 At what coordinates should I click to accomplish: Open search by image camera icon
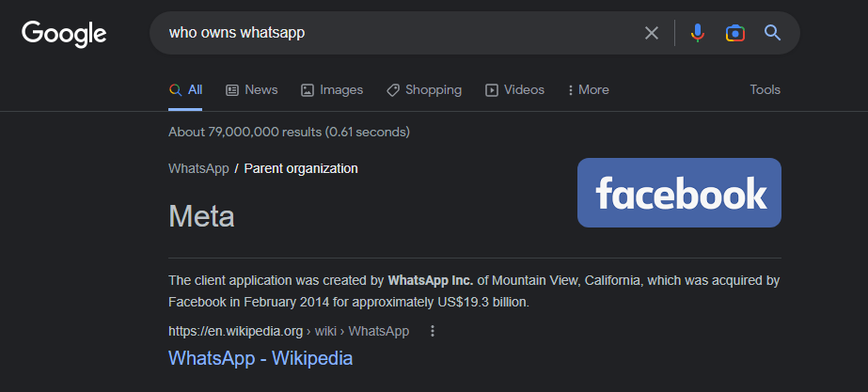[x=735, y=34]
